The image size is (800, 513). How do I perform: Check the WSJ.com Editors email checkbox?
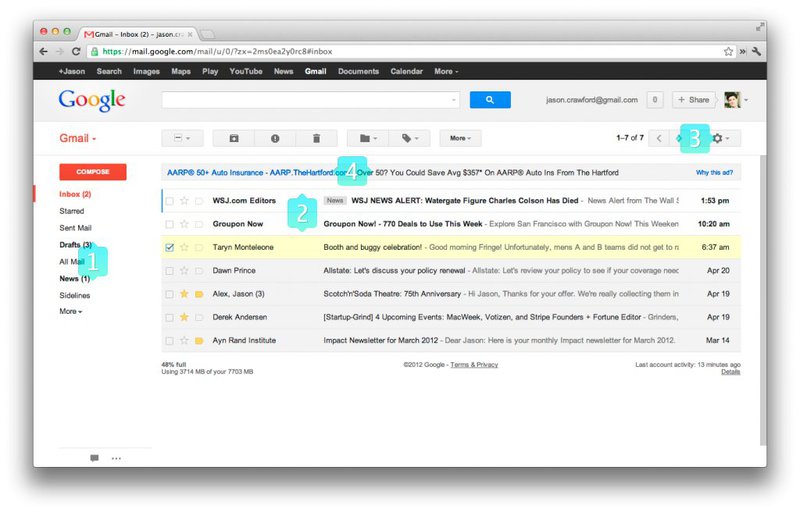(x=169, y=201)
